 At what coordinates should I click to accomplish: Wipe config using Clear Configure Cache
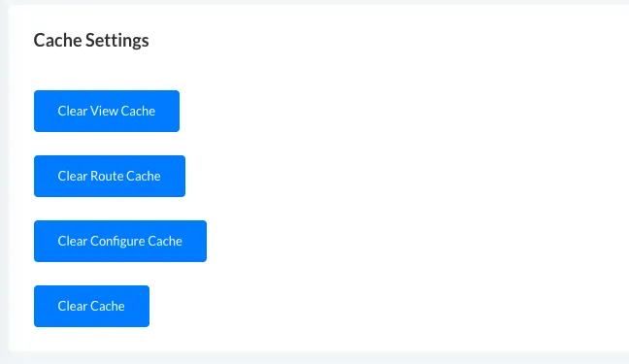[x=120, y=241]
